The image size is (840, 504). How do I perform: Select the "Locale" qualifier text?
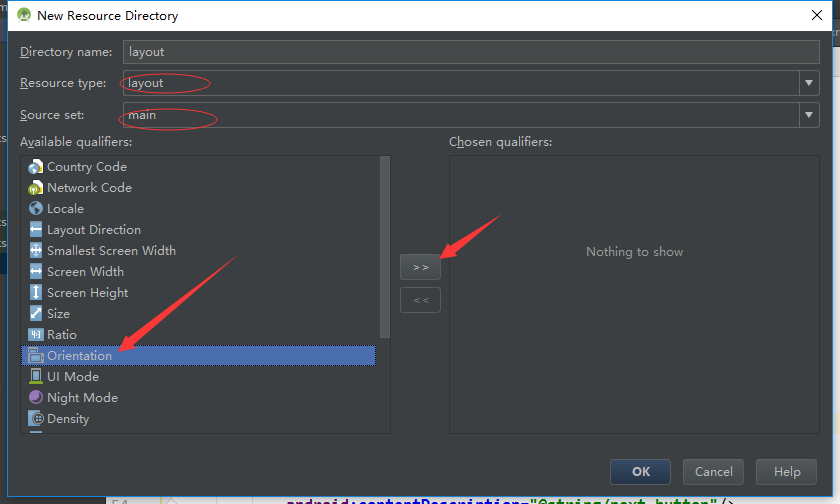point(65,209)
